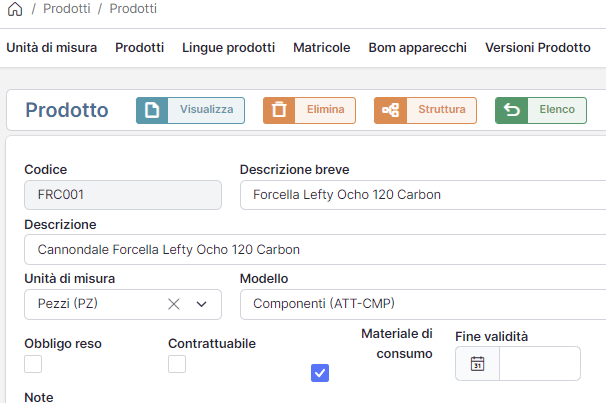Click the Prodotto page heading
Screen dimensions: 606x403
tap(67, 110)
